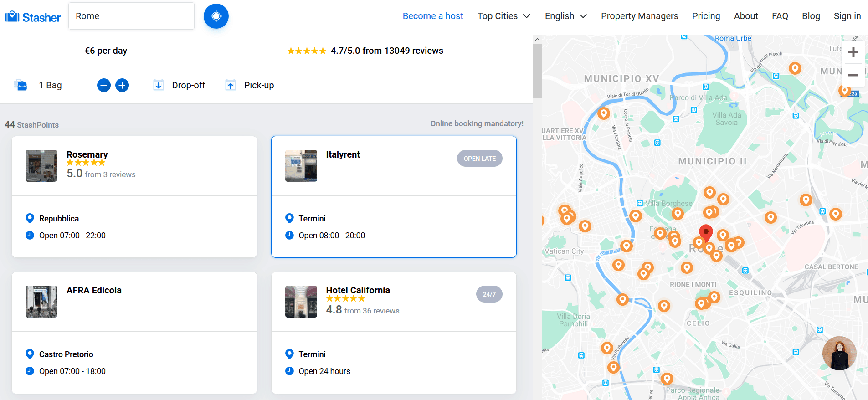Click '44 StashPoints' count text
Image resolution: width=868 pixels, height=400 pixels.
tap(31, 124)
